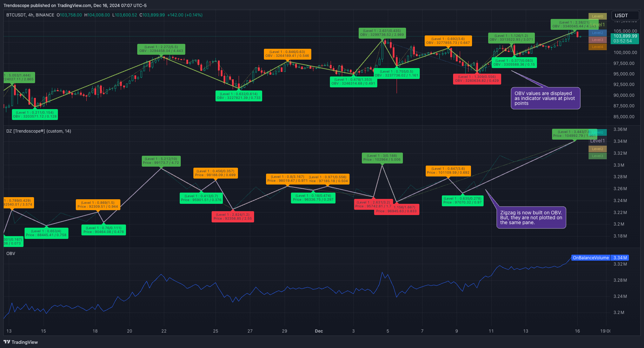Image resolution: width=644 pixels, height=348 pixels.
Task: Click the 3.24M label on OBV pane axis
Action: tap(620, 296)
